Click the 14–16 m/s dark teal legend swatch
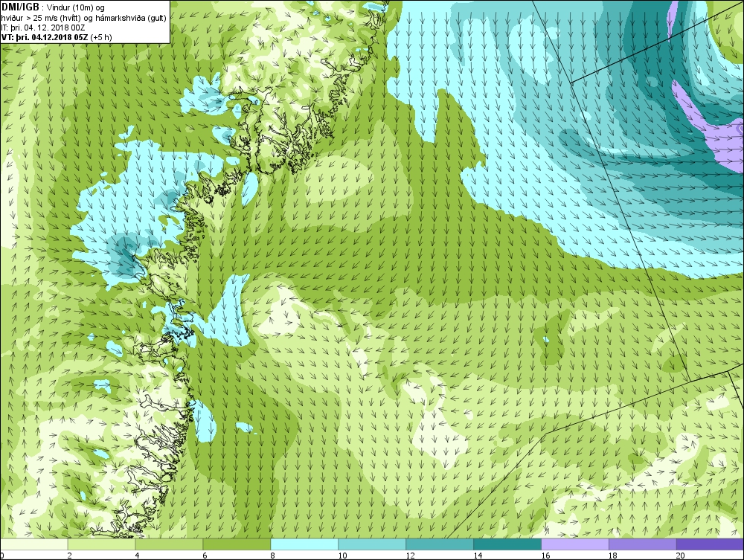Viewport: 744px width, 560px height. pos(507,544)
